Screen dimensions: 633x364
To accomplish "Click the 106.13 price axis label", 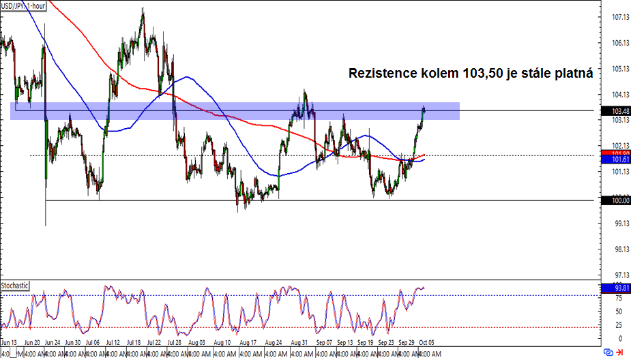I will pos(621,43).
